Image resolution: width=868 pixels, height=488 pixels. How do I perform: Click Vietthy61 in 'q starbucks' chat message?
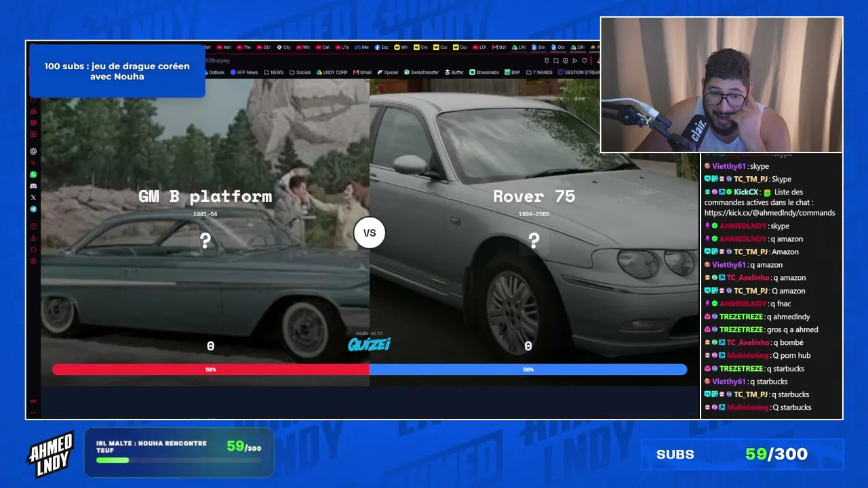click(729, 382)
